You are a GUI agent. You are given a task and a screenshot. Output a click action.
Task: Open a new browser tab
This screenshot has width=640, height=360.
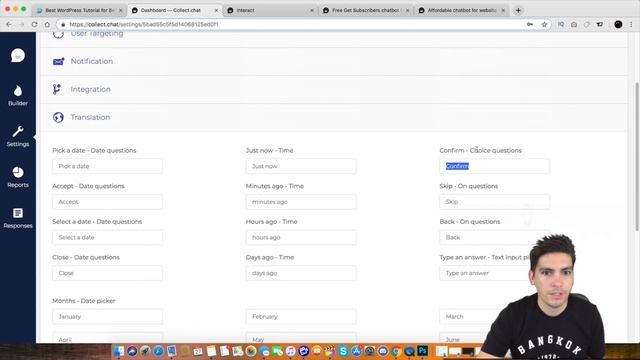(x=518, y=10)
